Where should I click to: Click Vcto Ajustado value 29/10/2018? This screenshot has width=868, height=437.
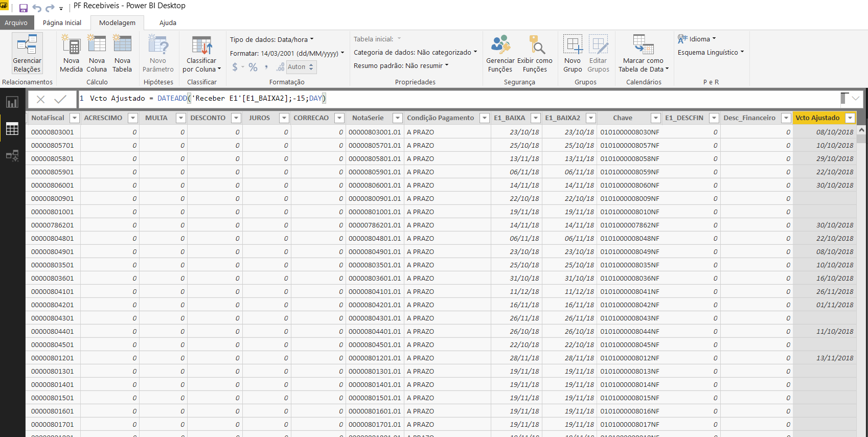(x=835, y=158)
